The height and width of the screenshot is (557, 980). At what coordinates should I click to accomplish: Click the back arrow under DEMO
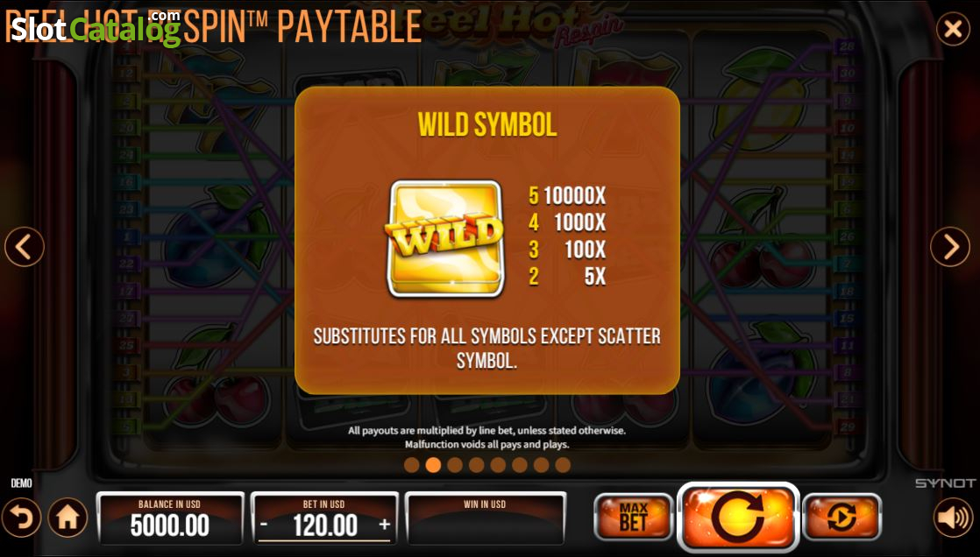click(x=21, y=518)
